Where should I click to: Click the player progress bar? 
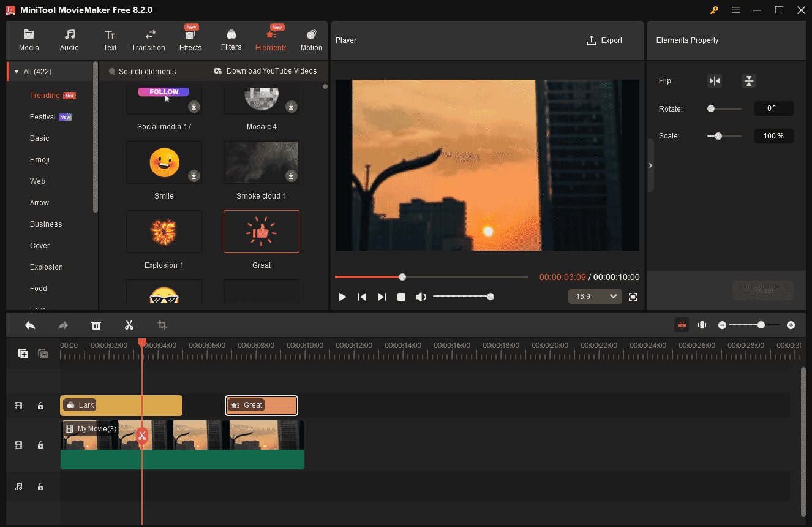tap(431, 277)
